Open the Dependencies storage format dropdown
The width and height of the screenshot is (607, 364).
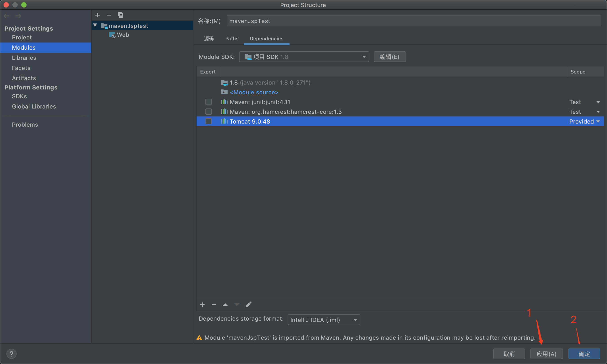(x=324, y=320)
